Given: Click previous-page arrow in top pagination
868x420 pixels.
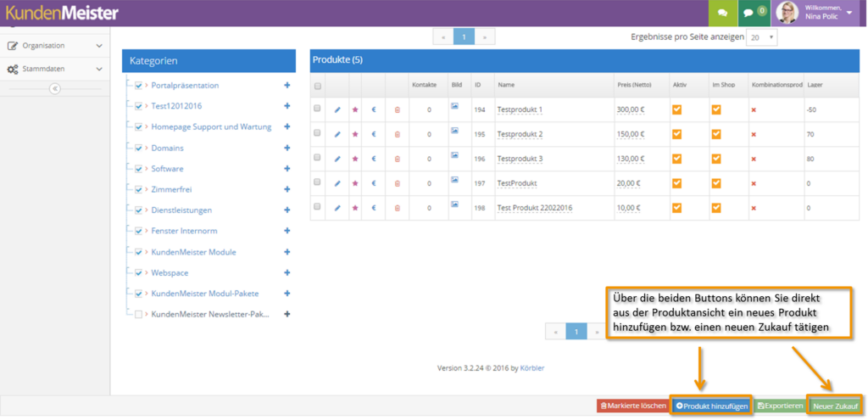Looking at the screenshot, I should click(443, 36).
